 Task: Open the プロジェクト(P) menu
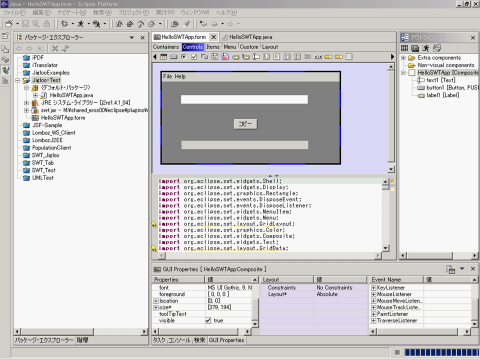coord(134,13)
